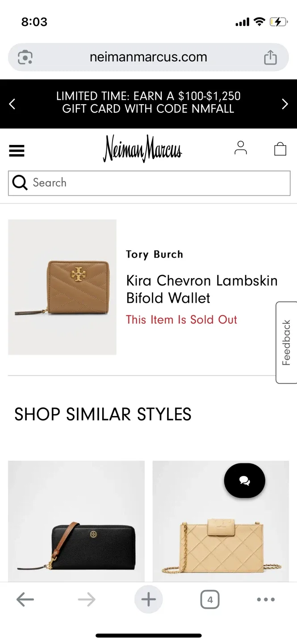297x644 pixels.
Task: View your account profile icon
Action: [x=241, y=148]
